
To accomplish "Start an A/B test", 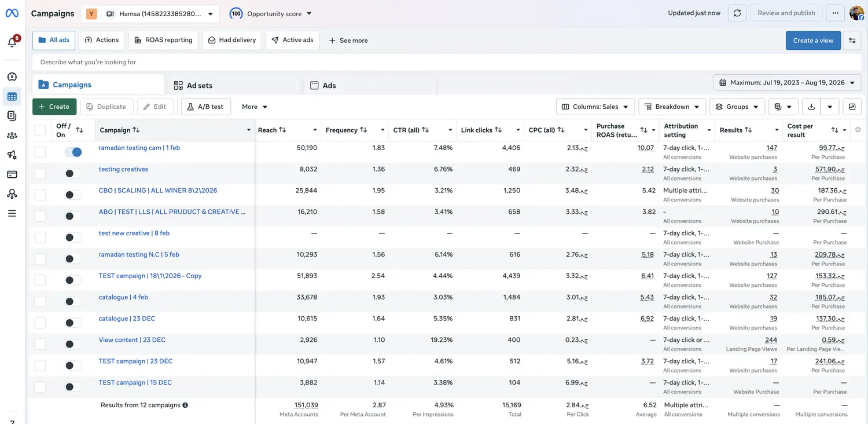I will tap(206, 107).
